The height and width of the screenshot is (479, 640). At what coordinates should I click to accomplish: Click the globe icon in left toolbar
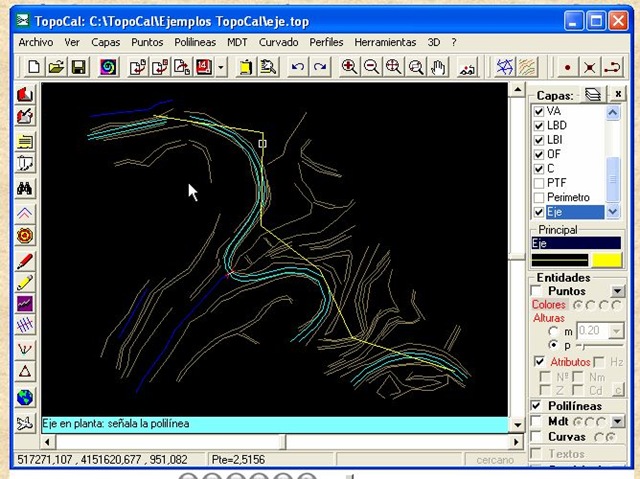click(25, 398)
